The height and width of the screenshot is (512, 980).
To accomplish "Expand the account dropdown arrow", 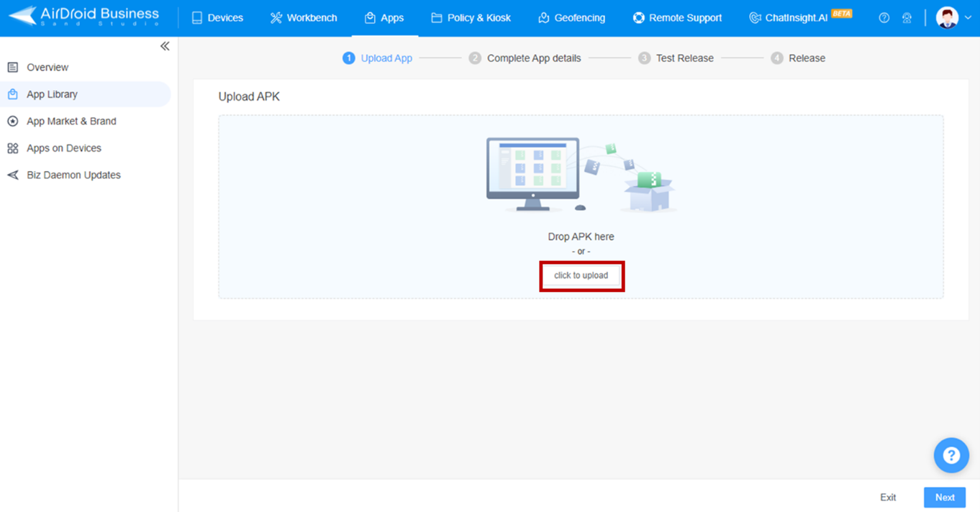I will click(x=967, y=17).
